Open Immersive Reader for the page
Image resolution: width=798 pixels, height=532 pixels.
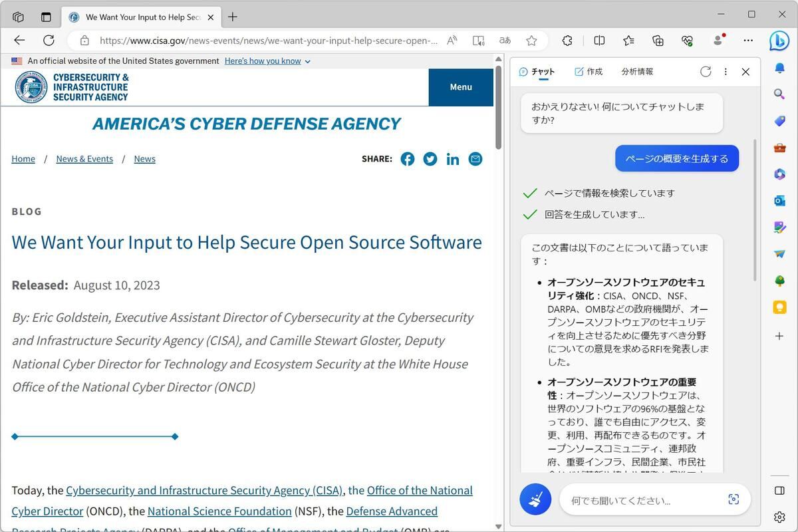pos(478,41)
